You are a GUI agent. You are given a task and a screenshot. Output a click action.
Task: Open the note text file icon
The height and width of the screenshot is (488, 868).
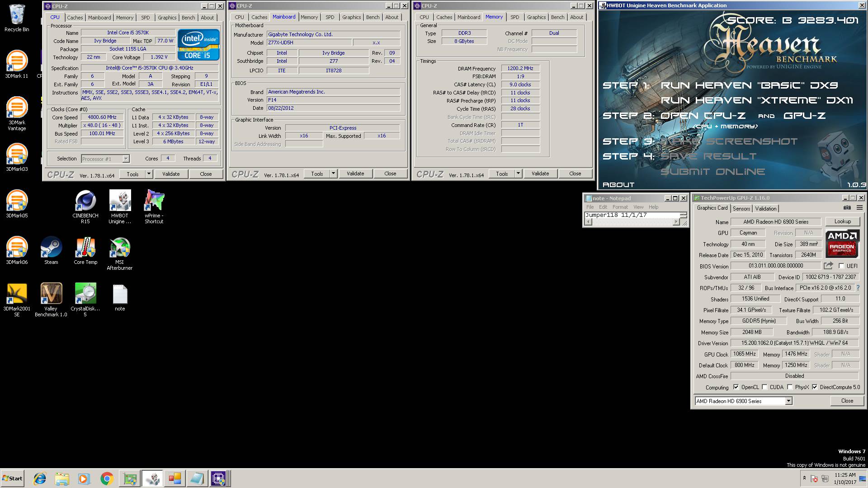tap(120, 297)
